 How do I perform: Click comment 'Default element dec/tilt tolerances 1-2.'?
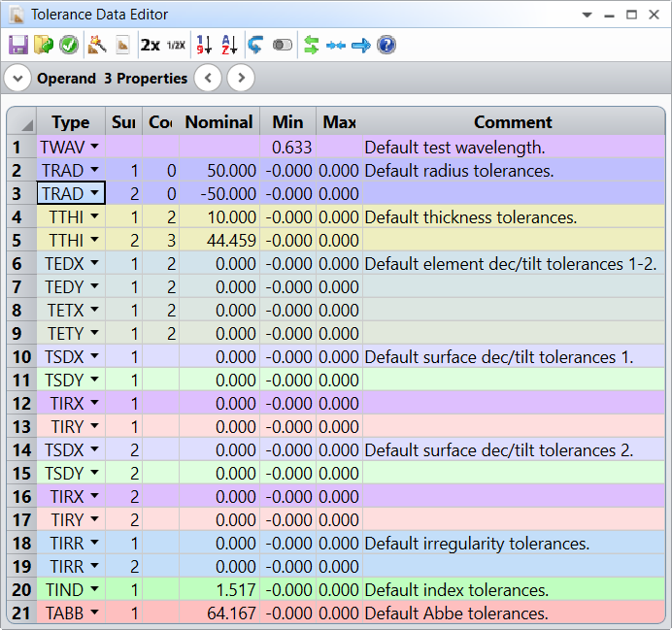click(511, 264)
